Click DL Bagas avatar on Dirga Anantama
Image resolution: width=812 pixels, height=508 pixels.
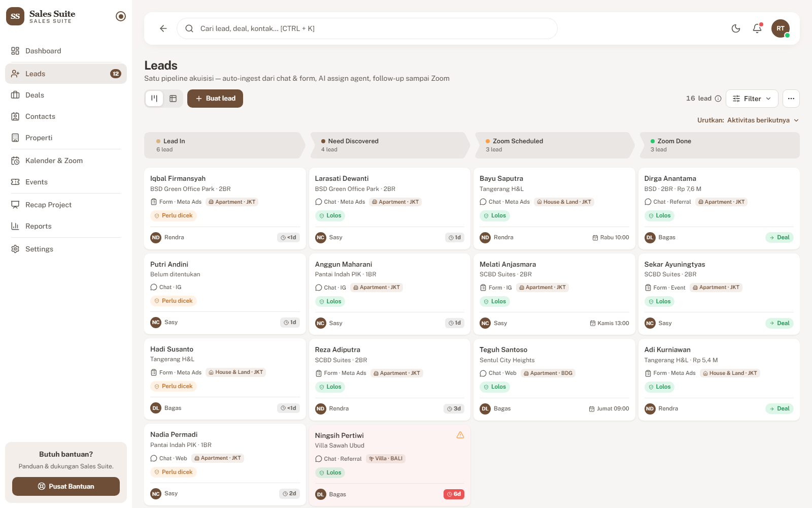(650, 237)
